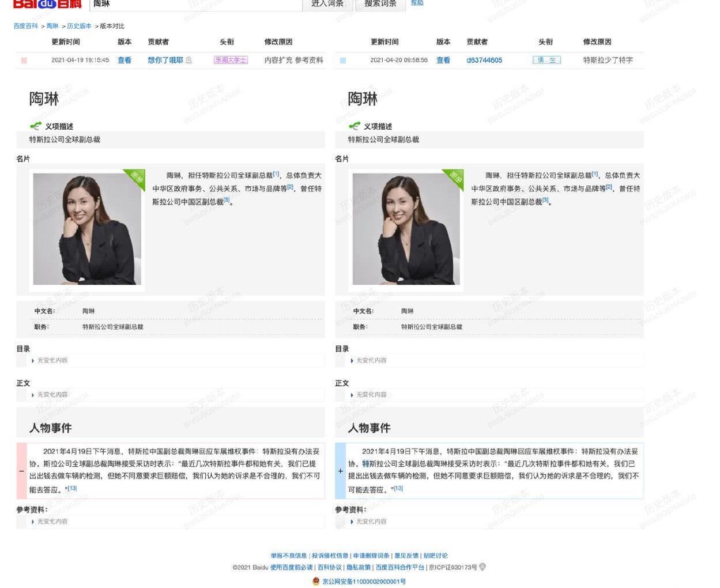Screen dimensions: 720x588
Task: Open 京公网安备11000002000001号 link
Action: click(364, 581)
